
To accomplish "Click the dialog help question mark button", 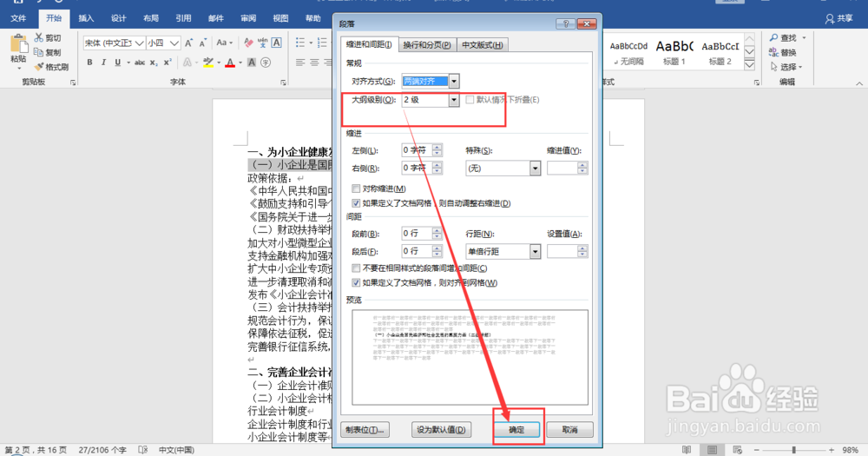I will (x=565, y=23).
